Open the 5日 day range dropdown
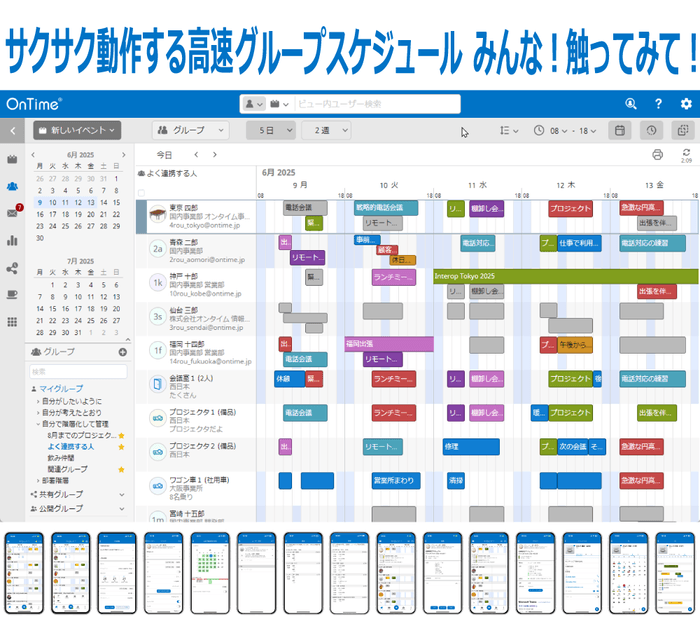This screenshot has height=629, width=700. [x=272, y=130]
